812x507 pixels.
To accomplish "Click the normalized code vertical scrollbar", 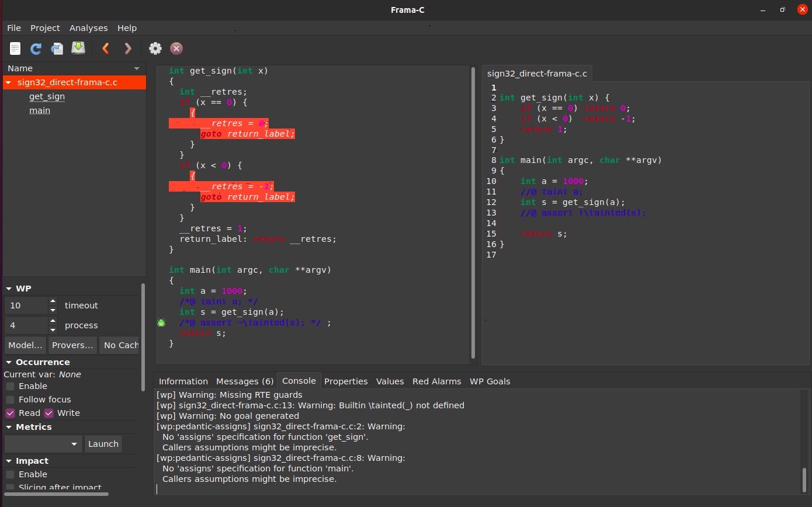I will point(473,212).
